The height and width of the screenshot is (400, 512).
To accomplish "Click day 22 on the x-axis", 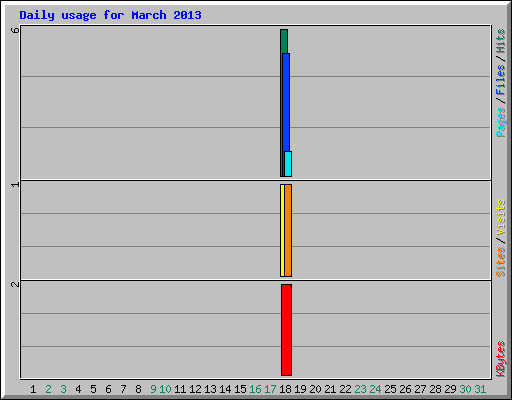I will click(345, 389).
